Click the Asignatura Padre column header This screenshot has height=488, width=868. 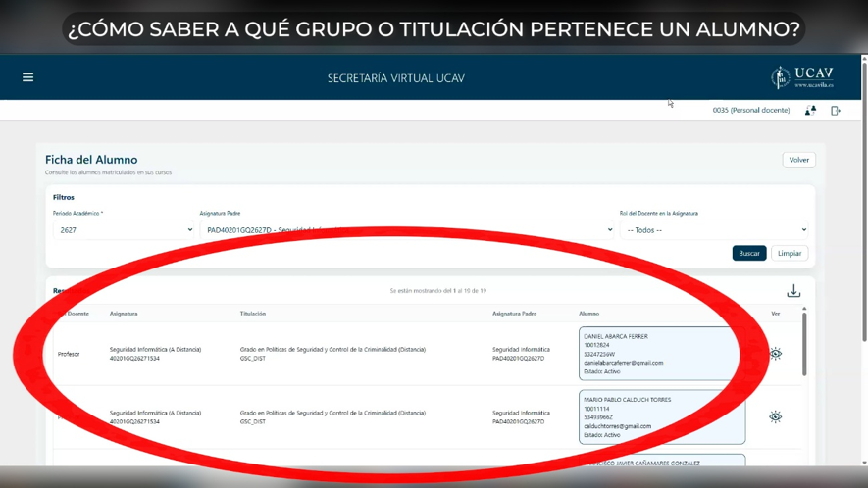pyautogui.click(x=514, y=314)
